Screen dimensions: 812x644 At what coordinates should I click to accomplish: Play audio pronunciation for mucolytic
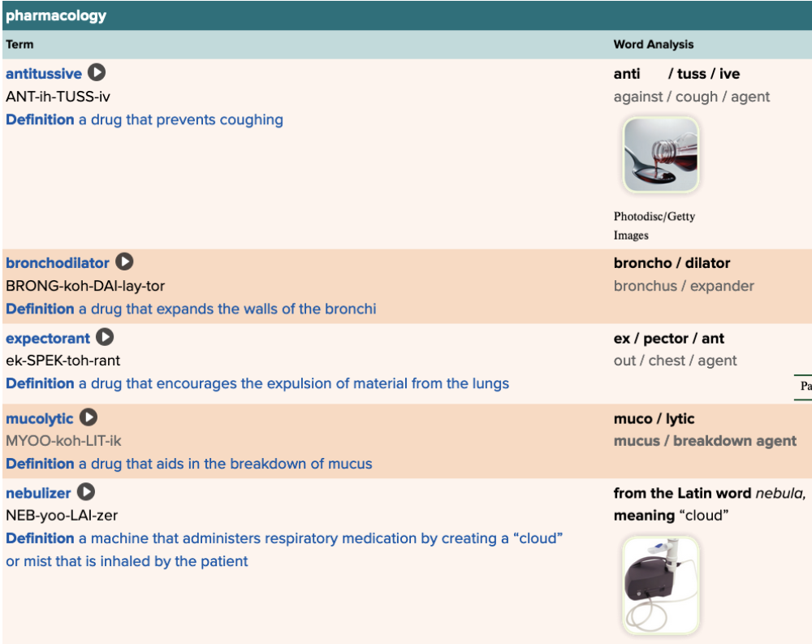pyautogui.click(x=89, y=418)
